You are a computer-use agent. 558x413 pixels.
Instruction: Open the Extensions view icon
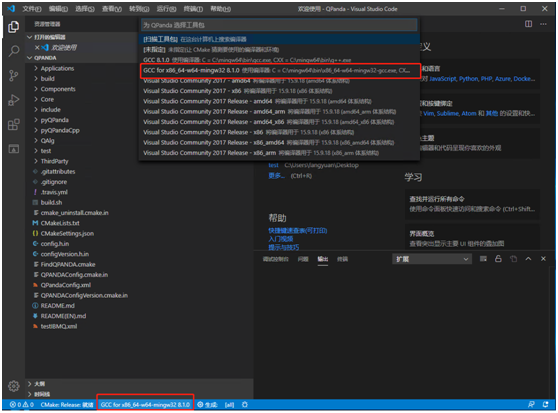(x=14, y=125)
